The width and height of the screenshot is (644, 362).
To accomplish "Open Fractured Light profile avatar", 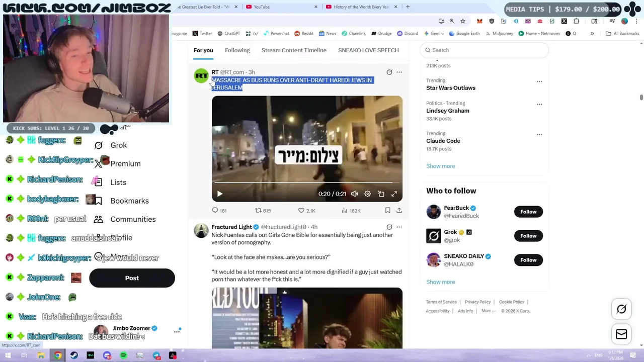I will point(201,231).
